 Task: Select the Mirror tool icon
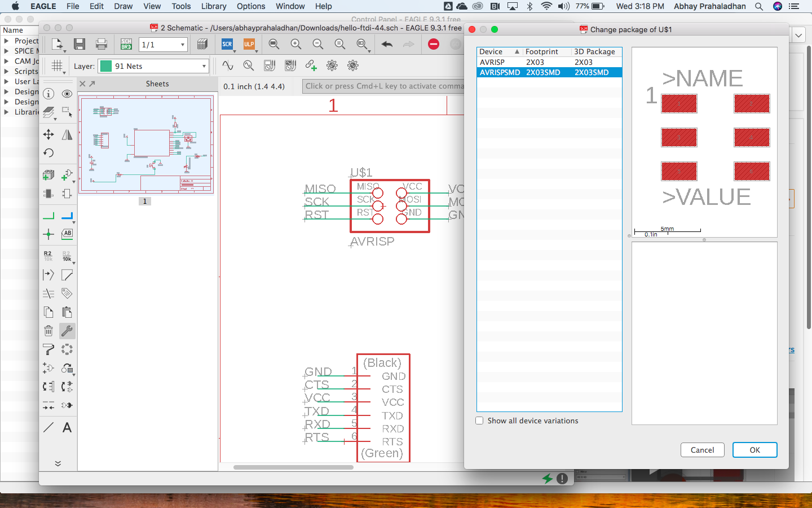click(x=67, y=134)
